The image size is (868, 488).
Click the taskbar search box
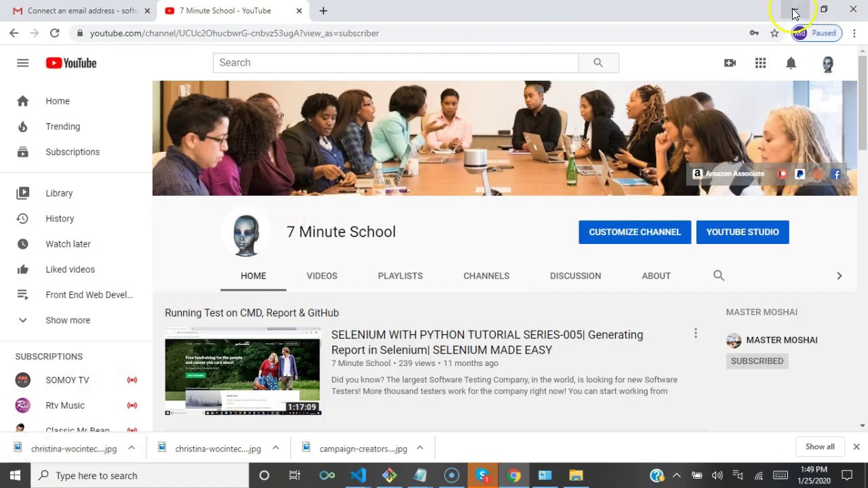[140, 475]
